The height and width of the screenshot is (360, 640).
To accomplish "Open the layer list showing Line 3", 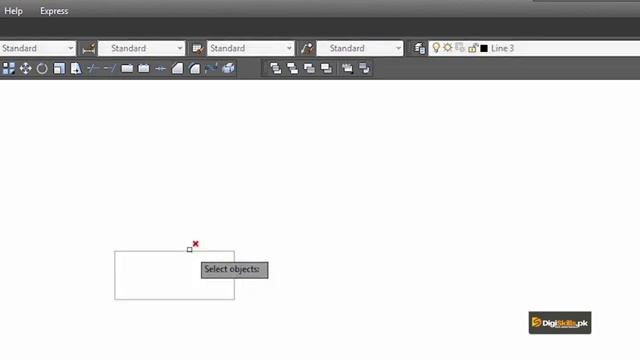I will tap(535, 49).
